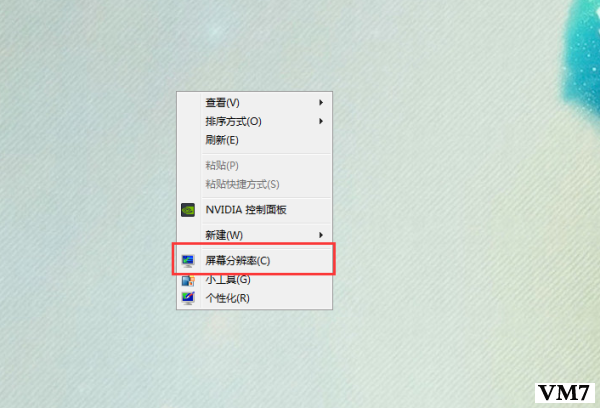This screenshot has width=600, height=408.
Task: Click the grayed-out 粘贴(P) item
Action: tap(254, 165)
